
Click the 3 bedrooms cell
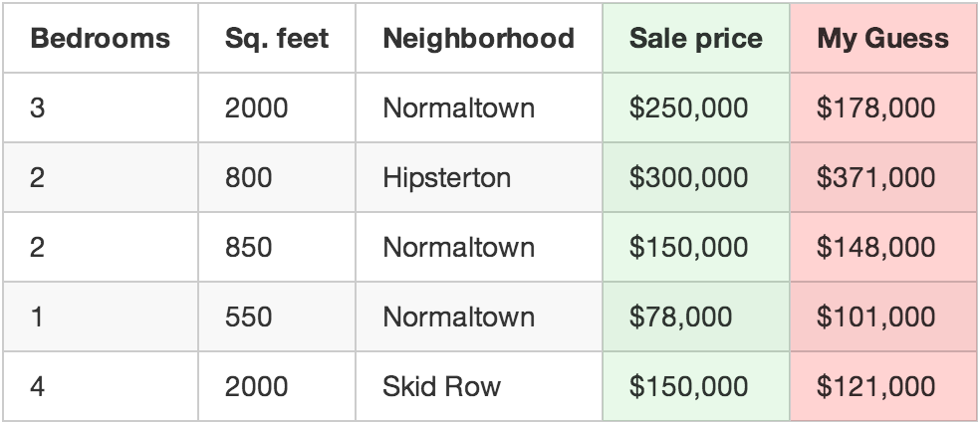(x=38, y=107)
